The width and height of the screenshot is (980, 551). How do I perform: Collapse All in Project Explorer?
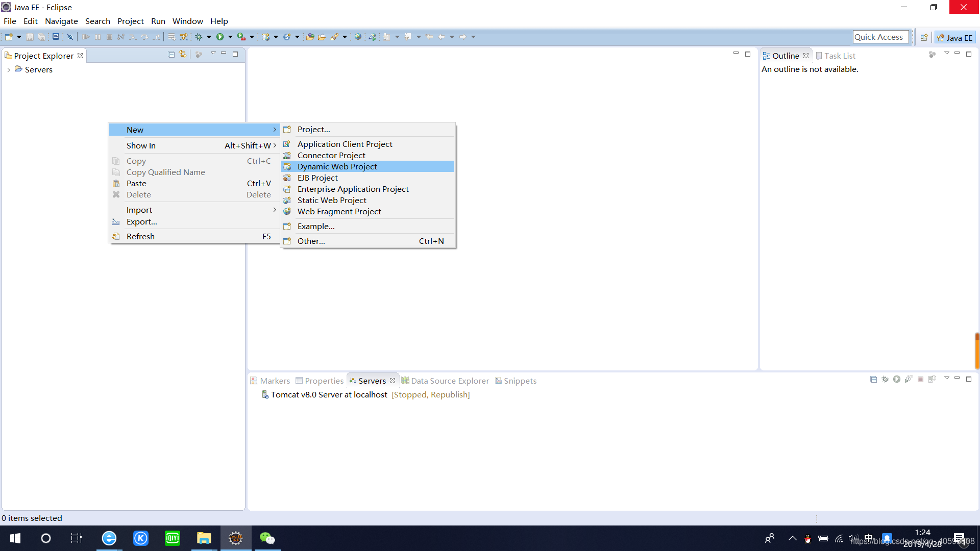171,55
